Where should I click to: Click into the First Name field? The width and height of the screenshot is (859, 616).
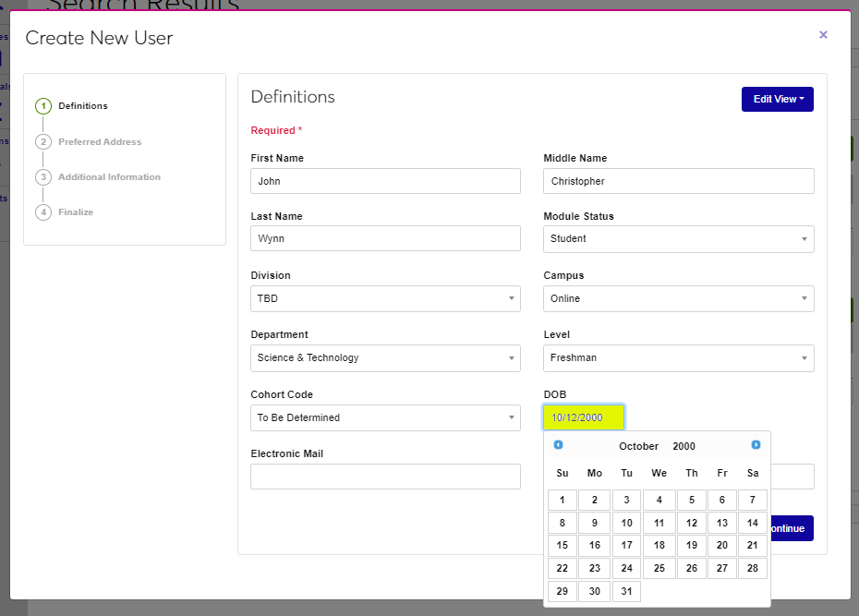pos(385,181)
